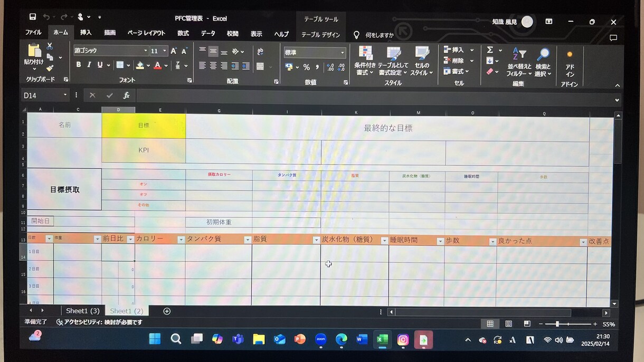
Task: Open the font size dropdown showing 11
Action: point(165,51)
